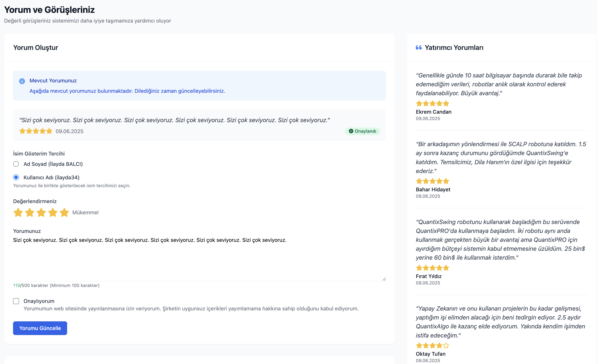Click the quoted 'Sizi çok seviyoruz' existing review text

(174, 120)
